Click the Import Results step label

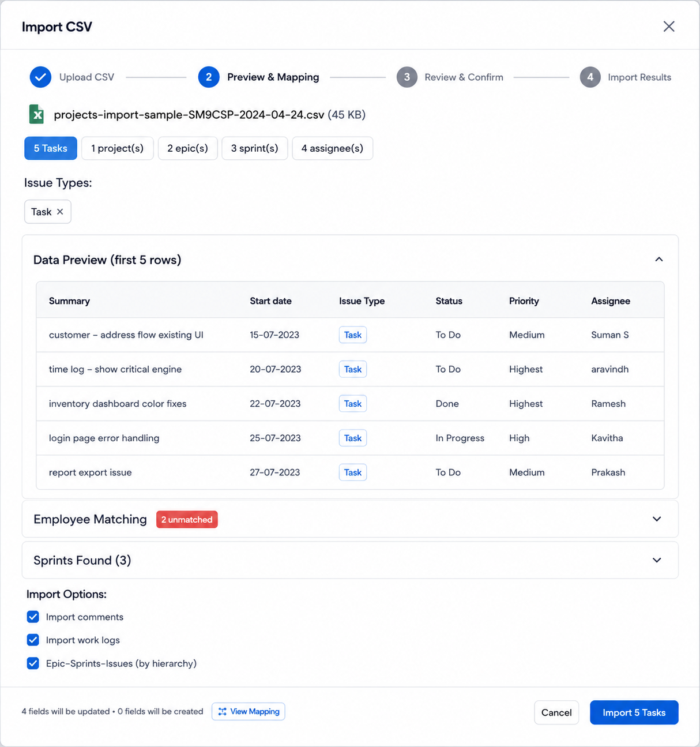(x=639, y=77)
